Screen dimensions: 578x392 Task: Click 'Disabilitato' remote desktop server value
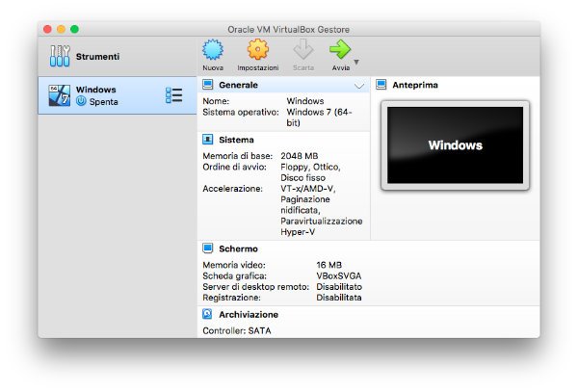click(339, 287)
